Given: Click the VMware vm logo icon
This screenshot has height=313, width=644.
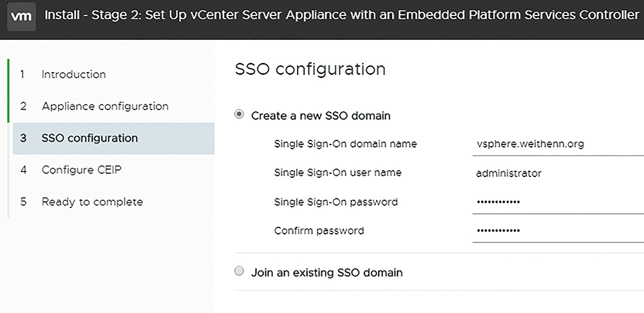Looking at the screenshot, I should pyautogui.click(x=21, y=17).
